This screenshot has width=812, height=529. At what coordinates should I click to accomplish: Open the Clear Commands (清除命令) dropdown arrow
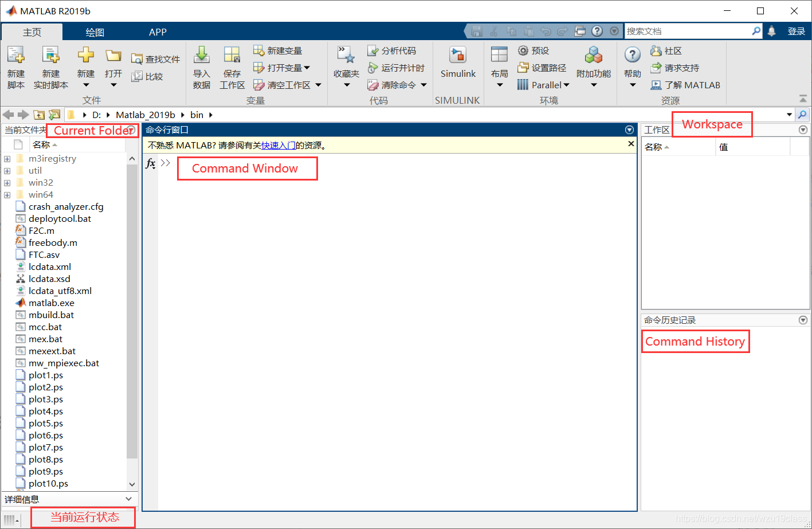[x=423, y=85]
